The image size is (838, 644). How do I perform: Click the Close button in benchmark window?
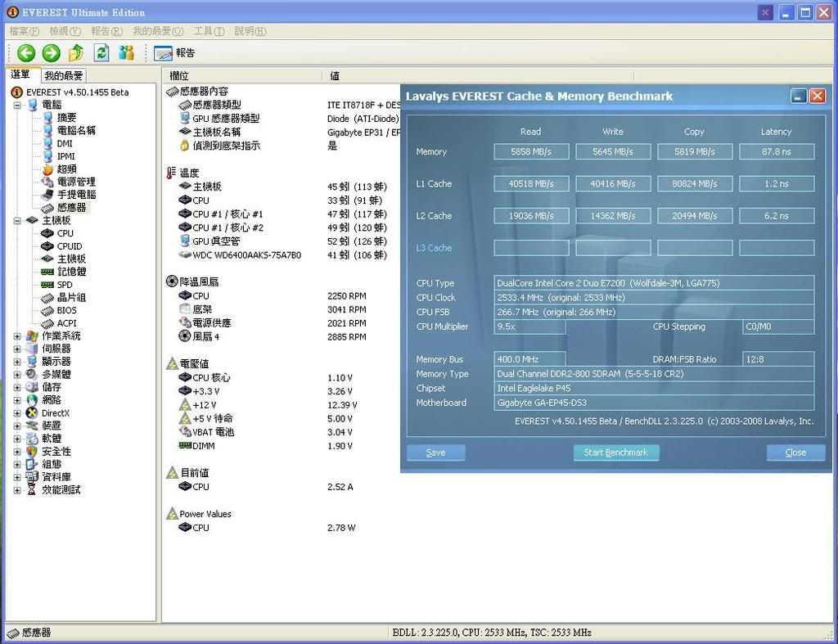[795, 453]
